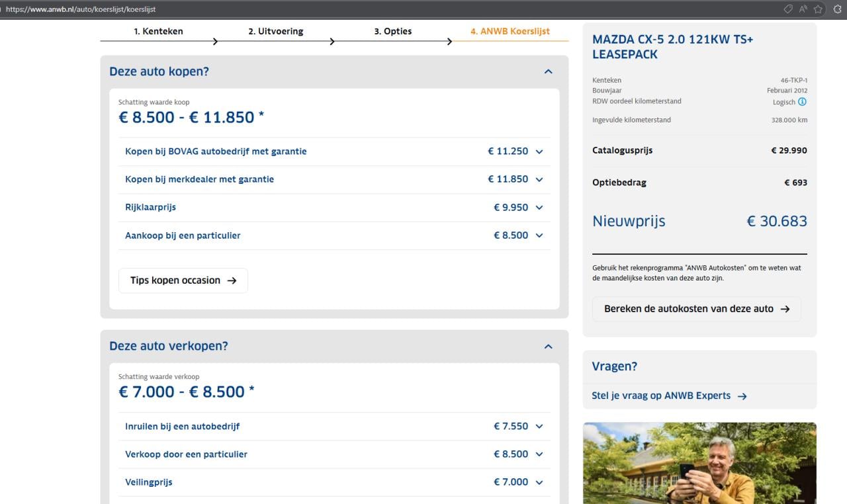Click the browser address bar URL
847x504 pixels.
click(x=81, y=9)
